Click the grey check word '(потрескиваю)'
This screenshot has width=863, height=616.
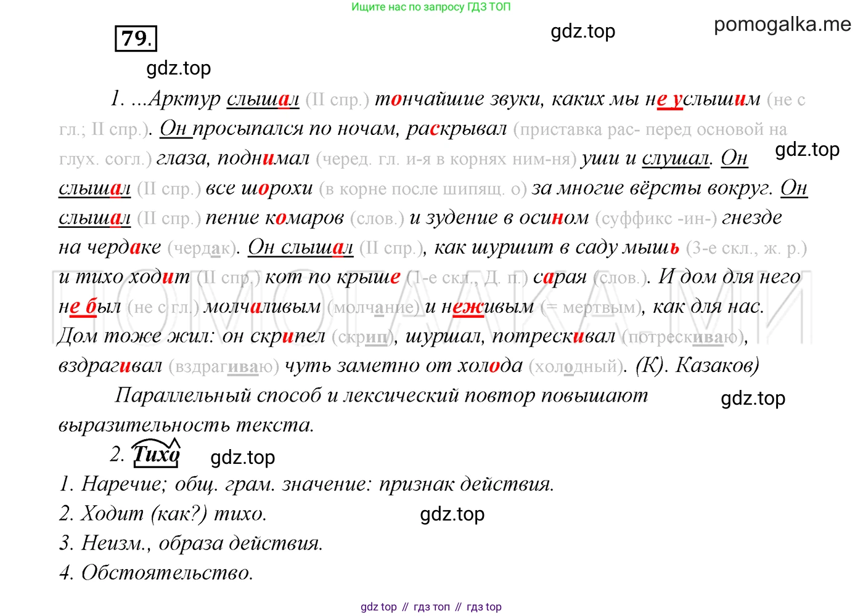(x=684, y=336)
